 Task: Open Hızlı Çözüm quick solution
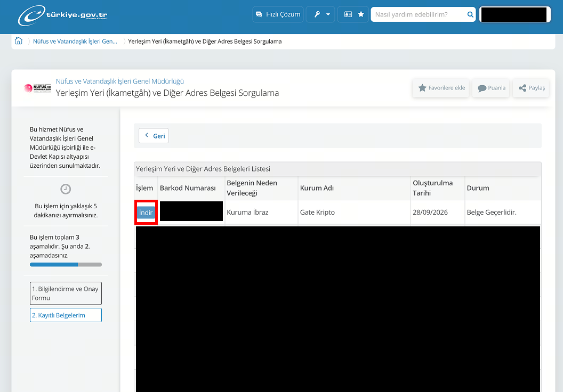tap(278, 14)
